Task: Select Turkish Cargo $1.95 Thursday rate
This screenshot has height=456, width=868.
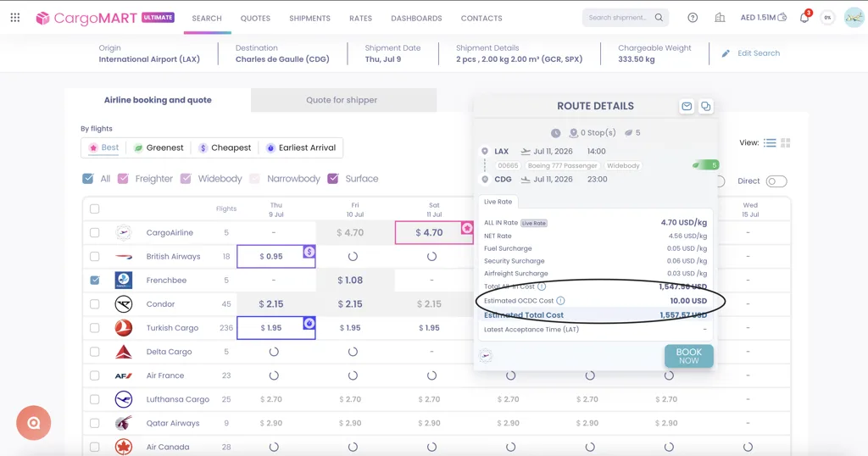Action: [276, 328]
